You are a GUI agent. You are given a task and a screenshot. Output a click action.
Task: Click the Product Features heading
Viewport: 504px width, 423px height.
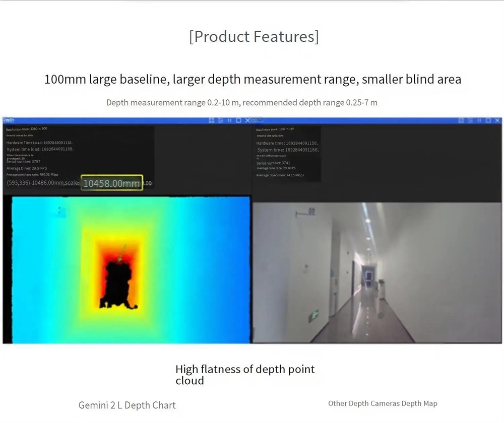[254, 37]
